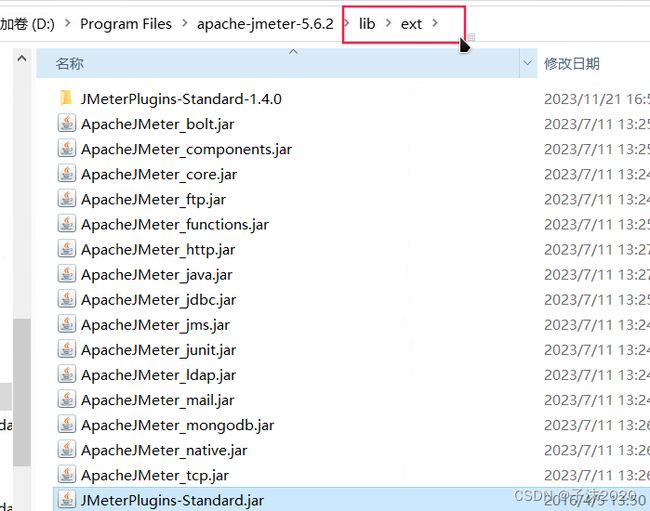Image resolution: width=650 pixels, height=511 pixels.
Task: Select file name ApacheJMeter_jdbc.jar
Action: click(x=158, y=300)
